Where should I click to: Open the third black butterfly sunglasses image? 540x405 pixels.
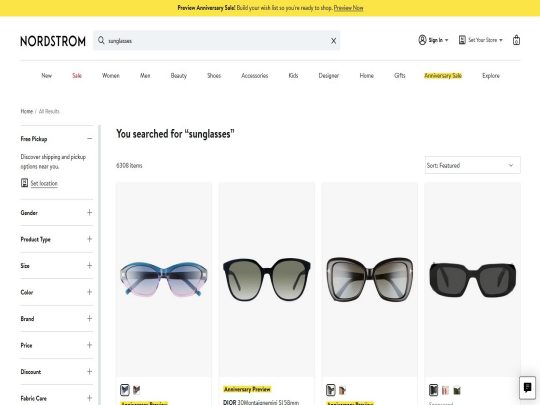pos(370,280)
